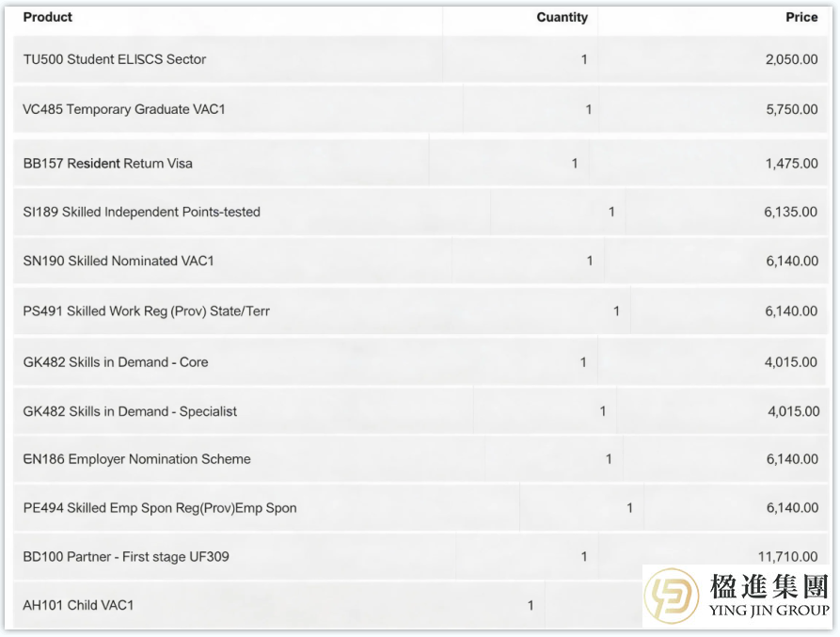Click the 1,475.00 price for BB157
The image size is (840, 637).
click(791, 164)
